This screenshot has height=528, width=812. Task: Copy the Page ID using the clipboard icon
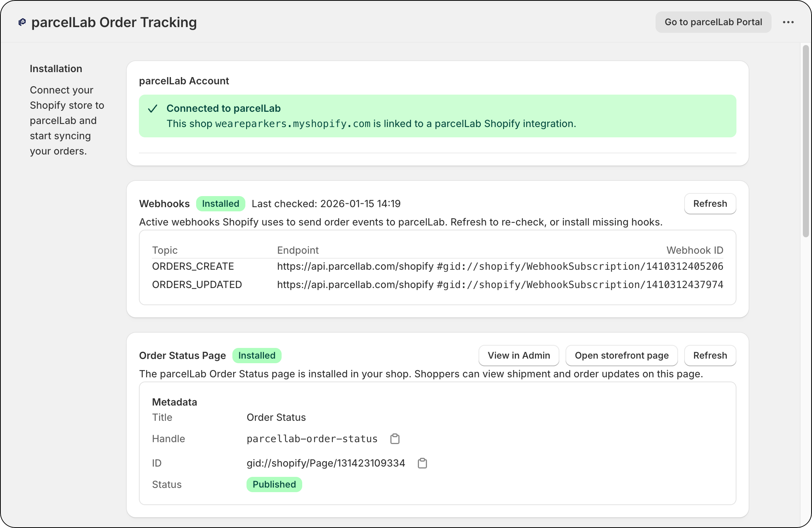click(x=422, y=463)
